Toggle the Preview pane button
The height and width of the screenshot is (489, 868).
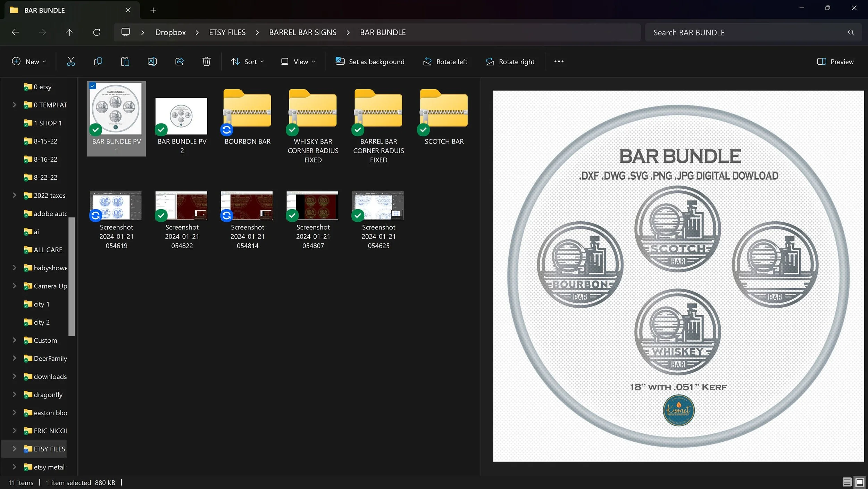(x=835, y=62)
